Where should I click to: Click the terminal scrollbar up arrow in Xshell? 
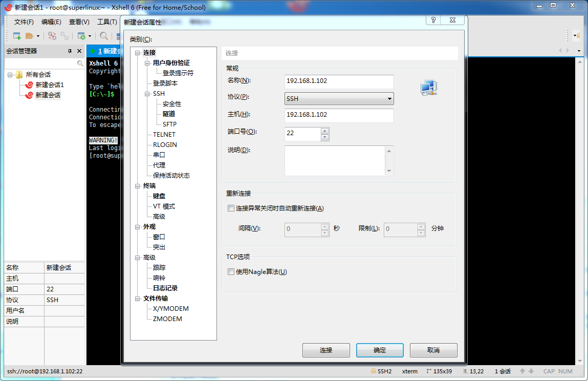[580, 62]
